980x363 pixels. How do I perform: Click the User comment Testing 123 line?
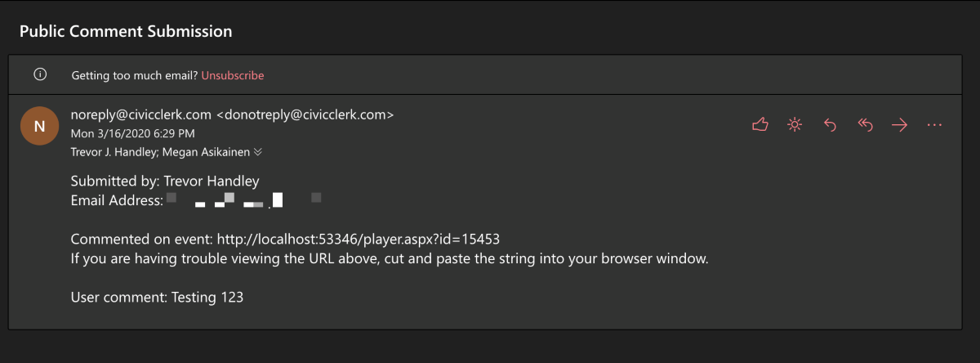point(158,298)
